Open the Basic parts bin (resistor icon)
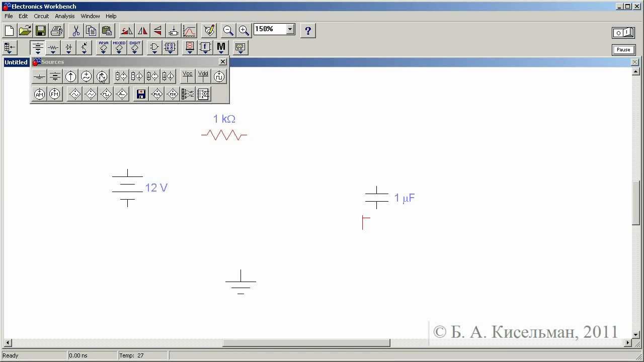This screenshot has height=362, width=644. click(53, 48)
